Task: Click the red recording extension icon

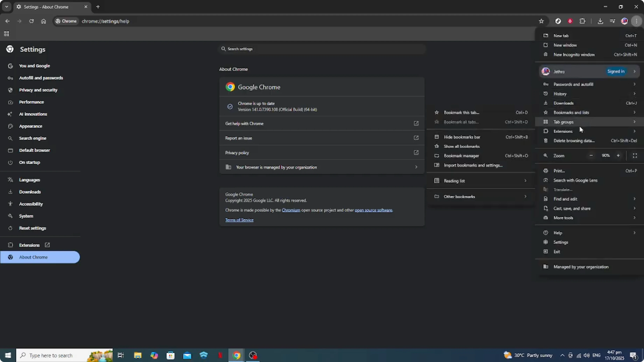Action: [570, 21]
